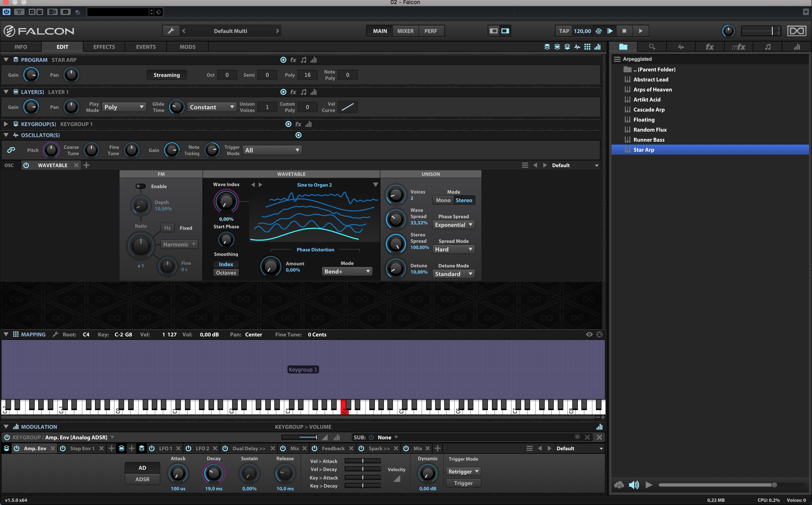Viewport: 812px width, 505px height.
Task: Toggle the Spark power button
Action: (361, 448)
